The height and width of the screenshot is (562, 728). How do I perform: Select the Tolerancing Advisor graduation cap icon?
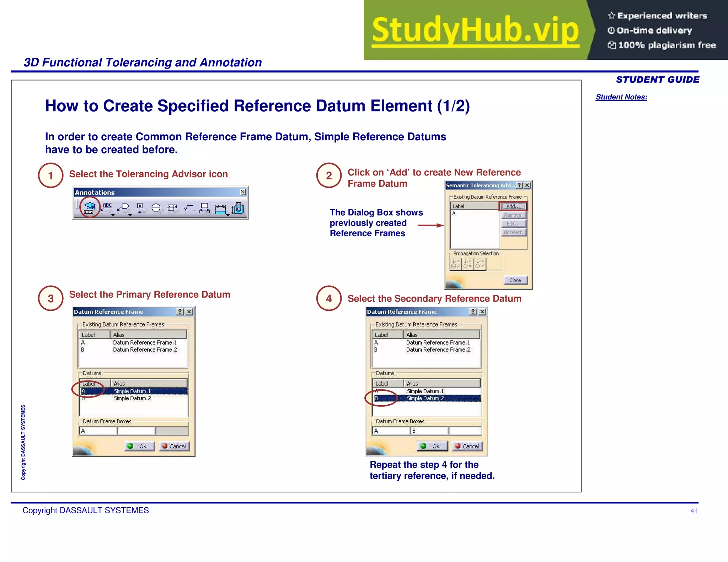coord(90,207)
